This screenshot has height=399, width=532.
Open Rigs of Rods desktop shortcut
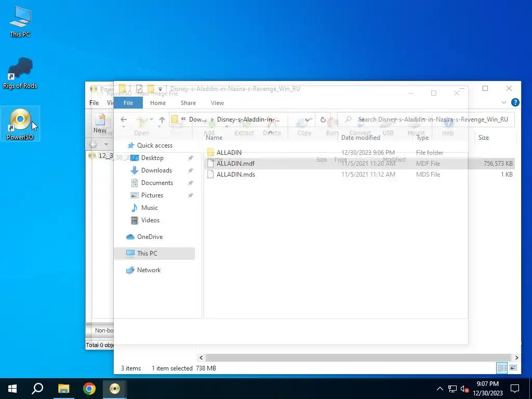pyautogui.click(x=20, y=73)
